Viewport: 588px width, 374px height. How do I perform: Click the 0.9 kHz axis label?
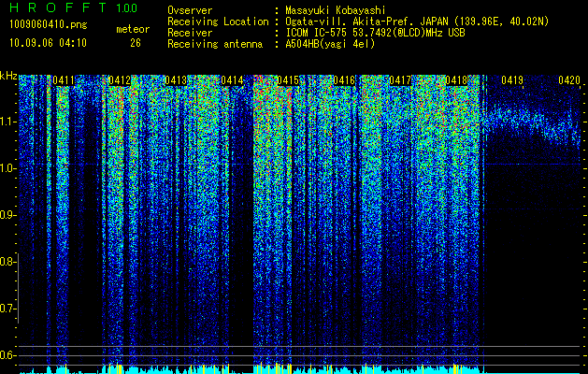tap(7, 215)
